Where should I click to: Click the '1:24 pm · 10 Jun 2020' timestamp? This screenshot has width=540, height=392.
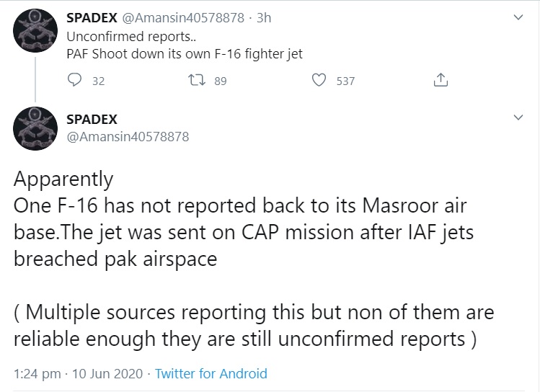click(x=76, y=374)
